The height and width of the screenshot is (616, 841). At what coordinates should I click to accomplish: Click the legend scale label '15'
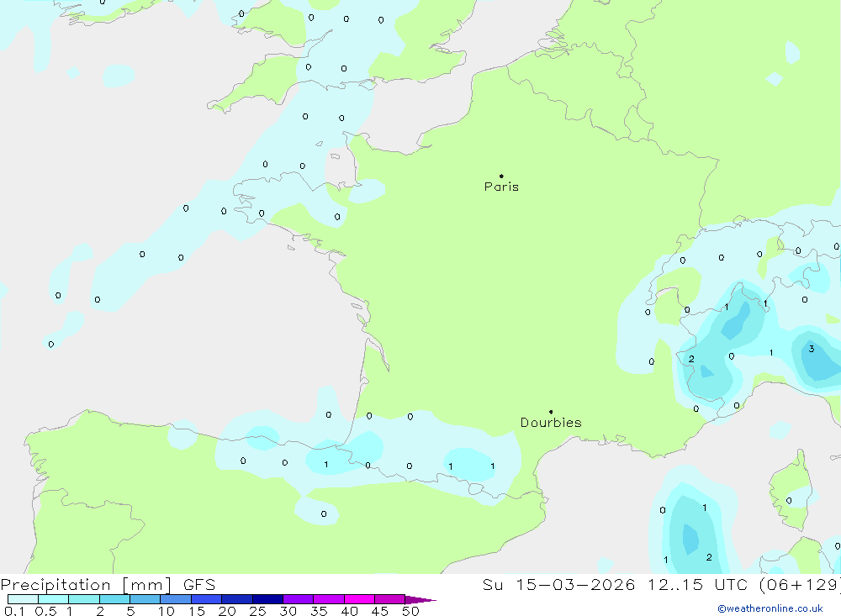(197, 611)
